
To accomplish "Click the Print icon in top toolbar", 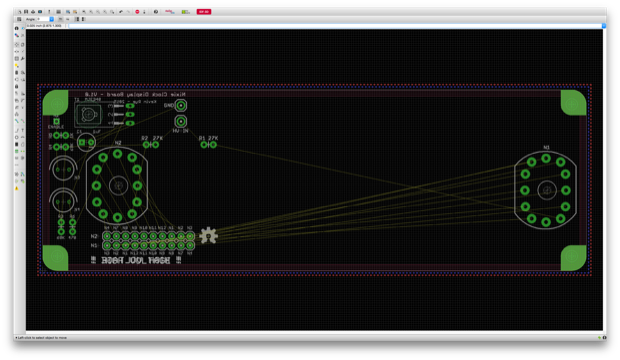I will point(33,12).
